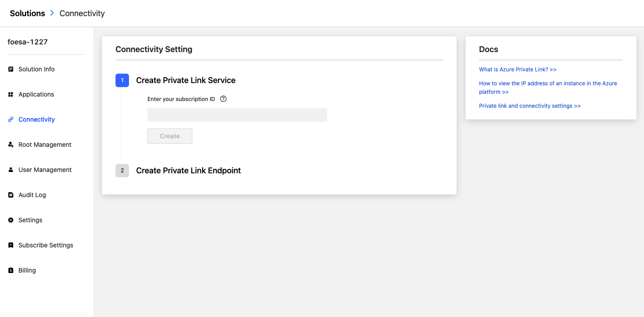This screenshot has width=644, height=317.
Task: Click the Billing dollar icon
Action: (11, 270)
